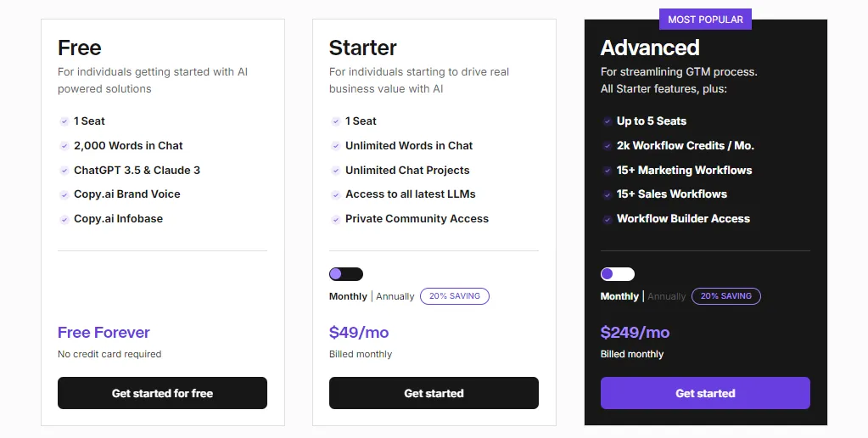Click checkmark icon beside Private Community Access
The image size is (868, 438).
point(335,219)
